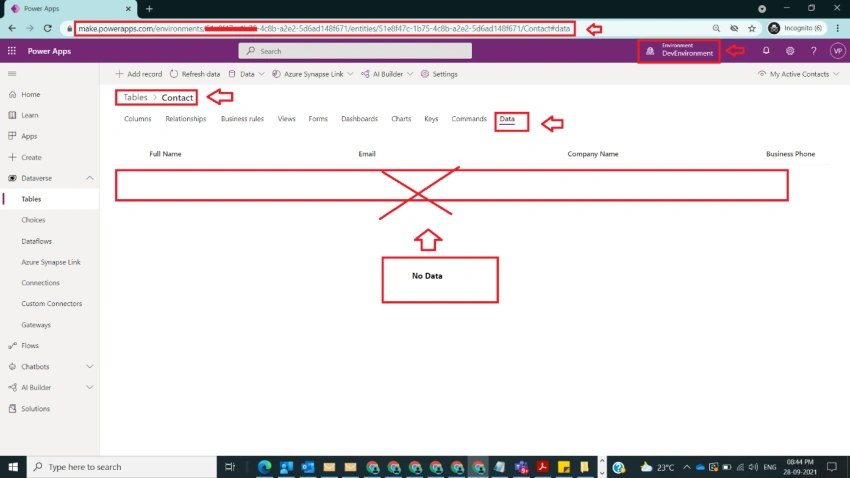Select Tables under Dataverse
The image size is (850, 478).
tap(31, 199)
